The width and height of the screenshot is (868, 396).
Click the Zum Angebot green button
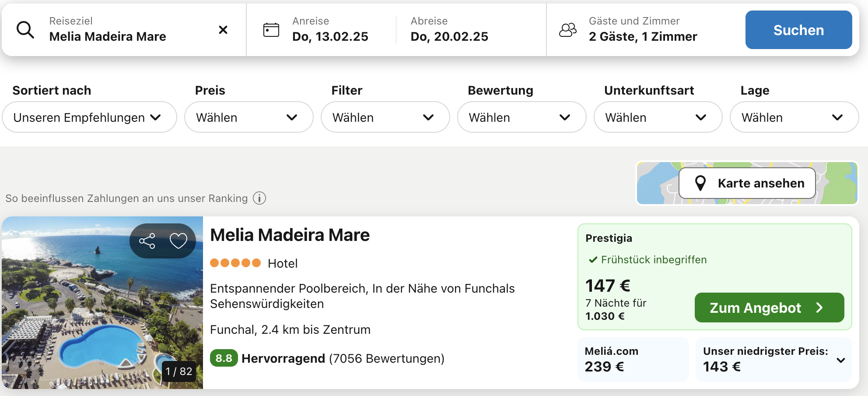click(x=770, y=308)
